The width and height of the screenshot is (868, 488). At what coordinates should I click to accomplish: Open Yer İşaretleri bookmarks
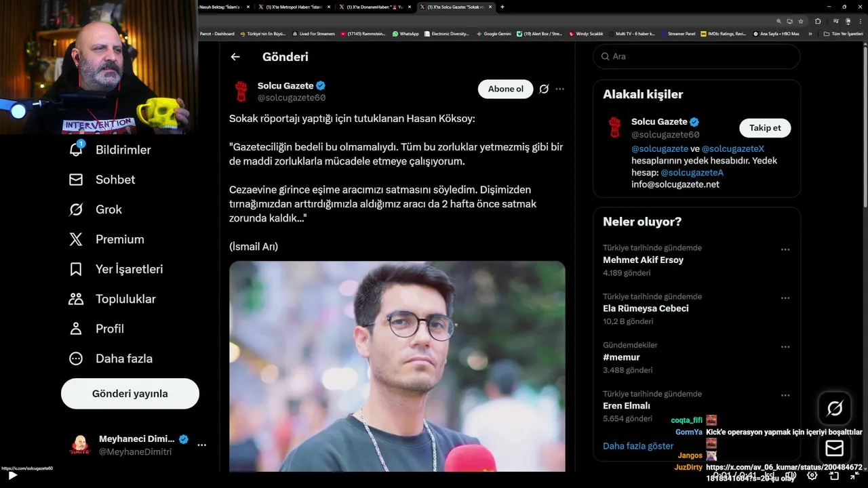coord(116,269)
